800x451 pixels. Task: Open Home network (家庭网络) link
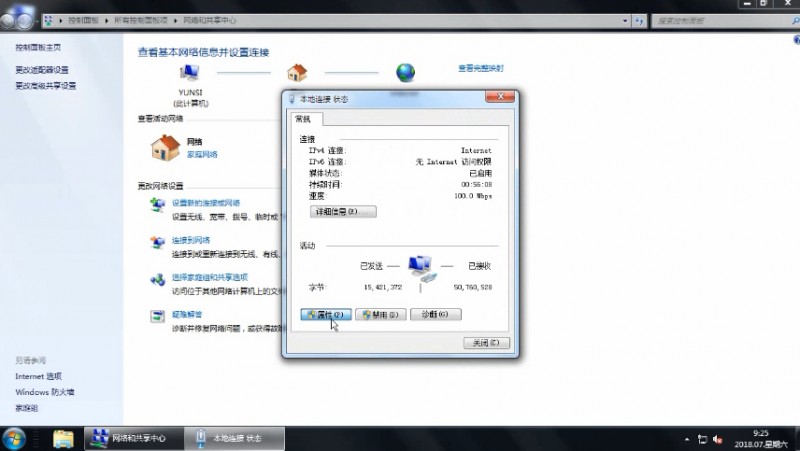pos(202,155)
